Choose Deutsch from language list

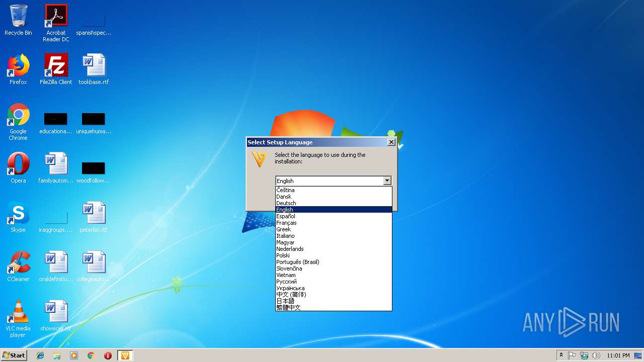[x=334, y=203]
